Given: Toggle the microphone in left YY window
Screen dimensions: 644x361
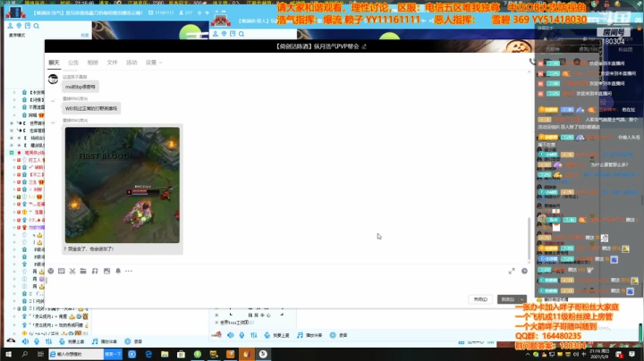Looking at the screenshot, I should (37, 341).
